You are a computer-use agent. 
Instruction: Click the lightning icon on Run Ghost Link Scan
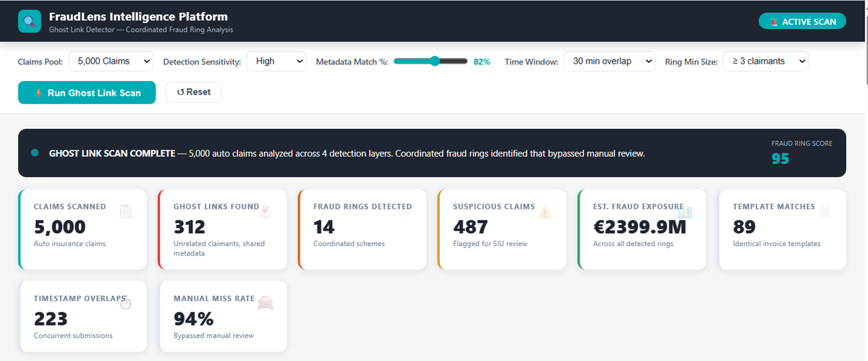click(x=38, y=93)
